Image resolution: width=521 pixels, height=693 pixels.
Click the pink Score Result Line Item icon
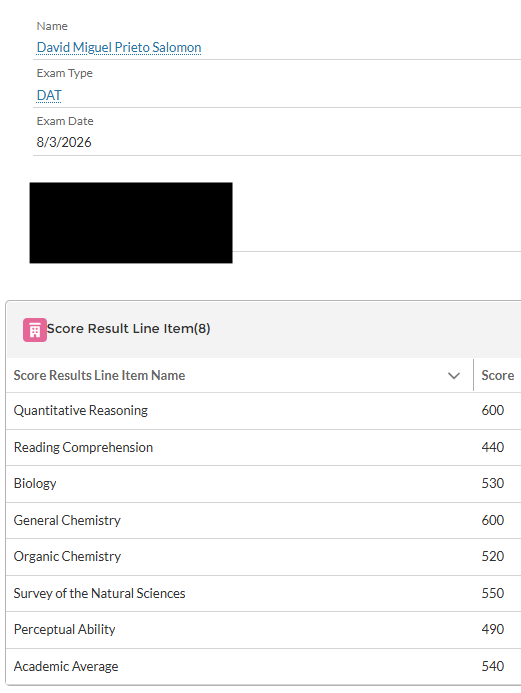point(35,330)
